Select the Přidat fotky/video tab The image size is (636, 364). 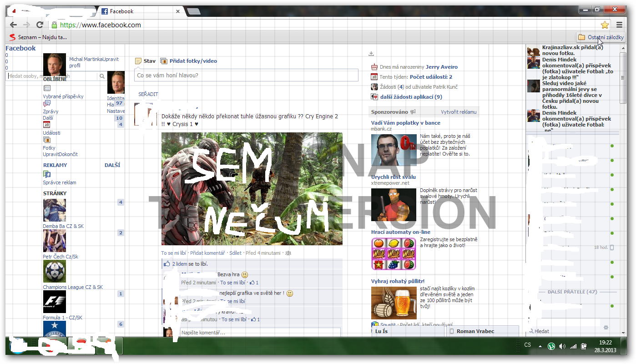189,61
